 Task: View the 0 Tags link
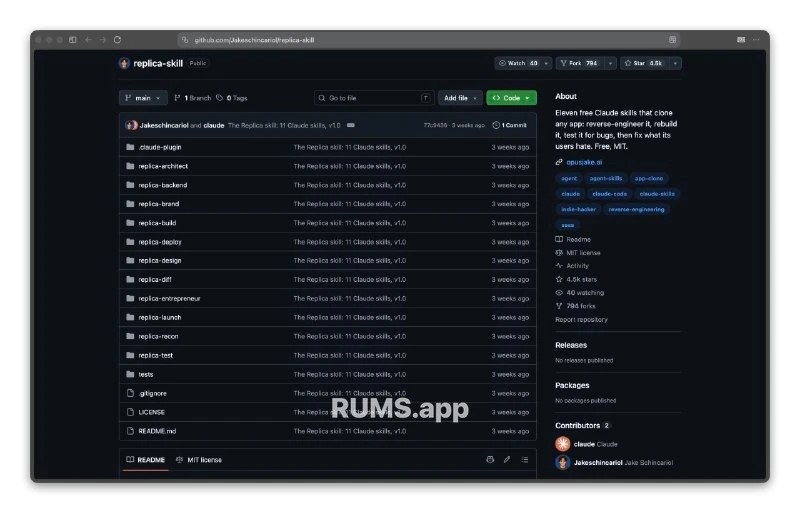[232, 98]
